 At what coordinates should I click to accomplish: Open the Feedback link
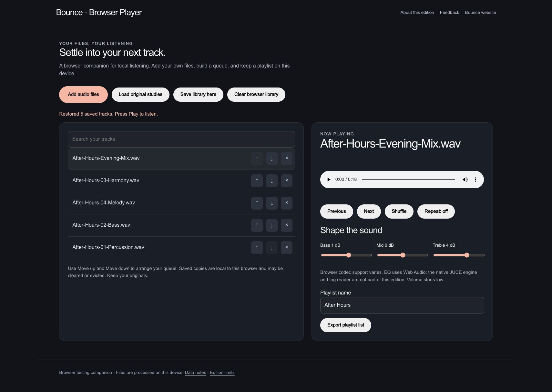coord(449,13)
